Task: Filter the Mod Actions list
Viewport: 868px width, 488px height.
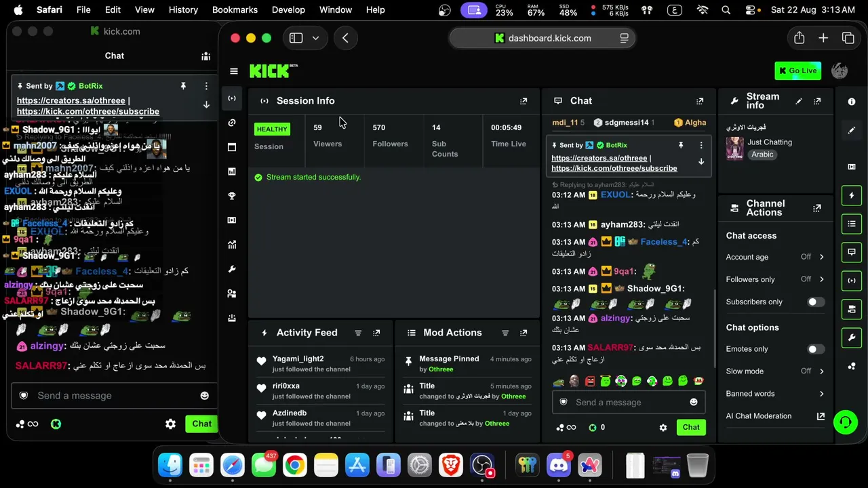Action: 505,333
